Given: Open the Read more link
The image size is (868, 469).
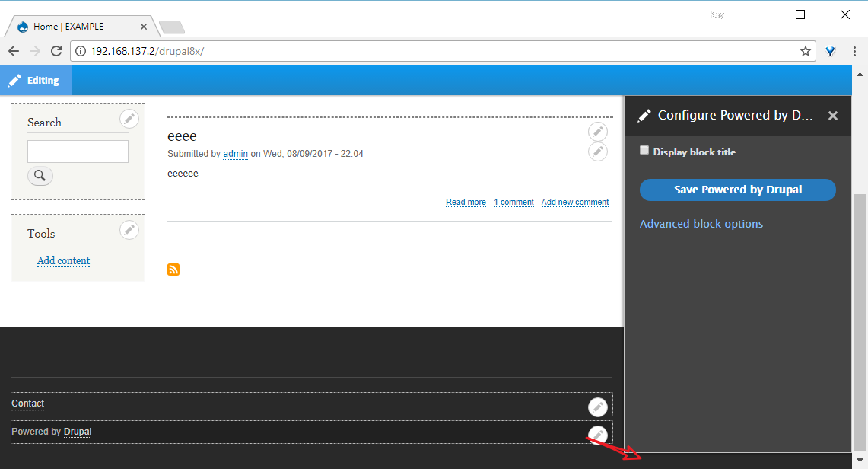Looking at the screenshot, I should click(x=466, y=202).
